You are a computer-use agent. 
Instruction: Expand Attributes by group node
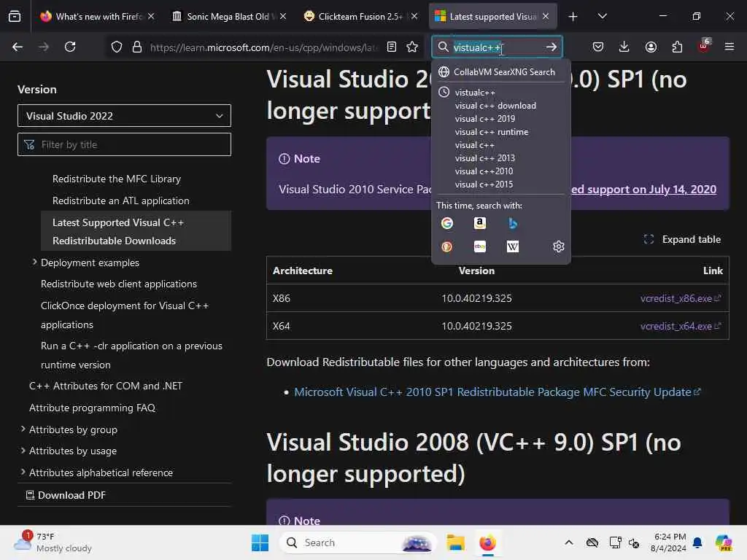[x=23, y=429]
